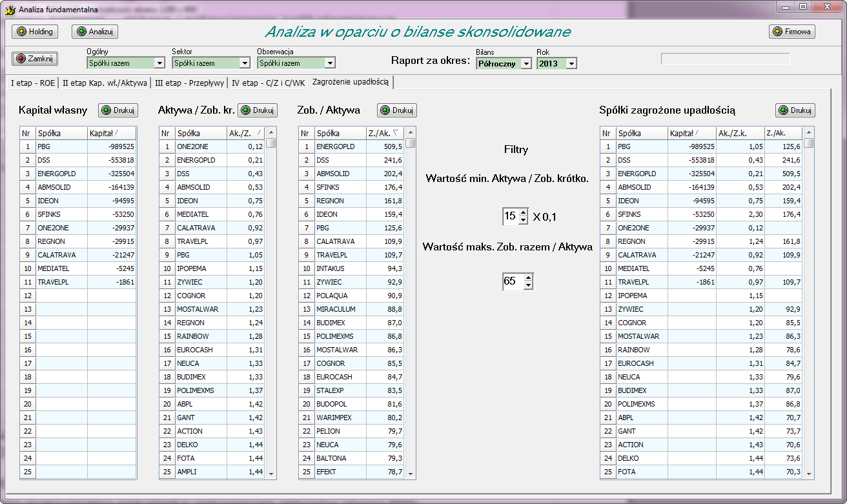This screenshot has height=504, width=847.
Task: Print the Kapitał własny table
Action: tap(117, 110)
